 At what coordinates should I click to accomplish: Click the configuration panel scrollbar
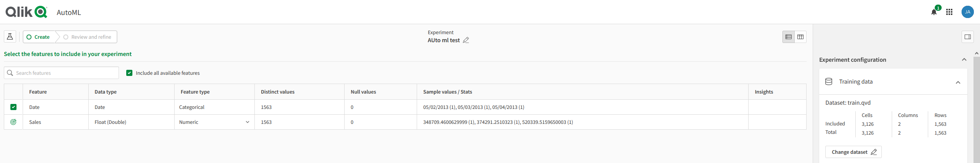(977, 107)
